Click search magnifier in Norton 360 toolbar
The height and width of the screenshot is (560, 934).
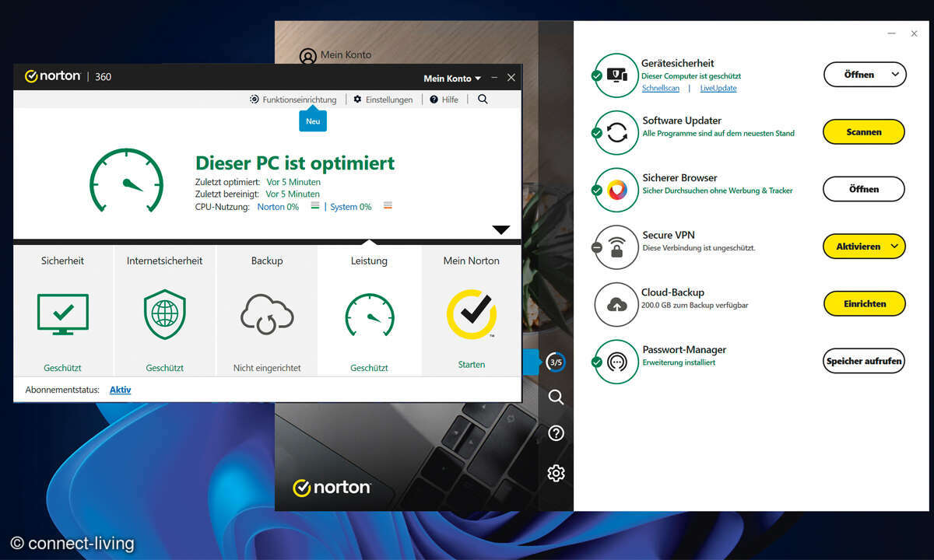(x=483, y=100)
